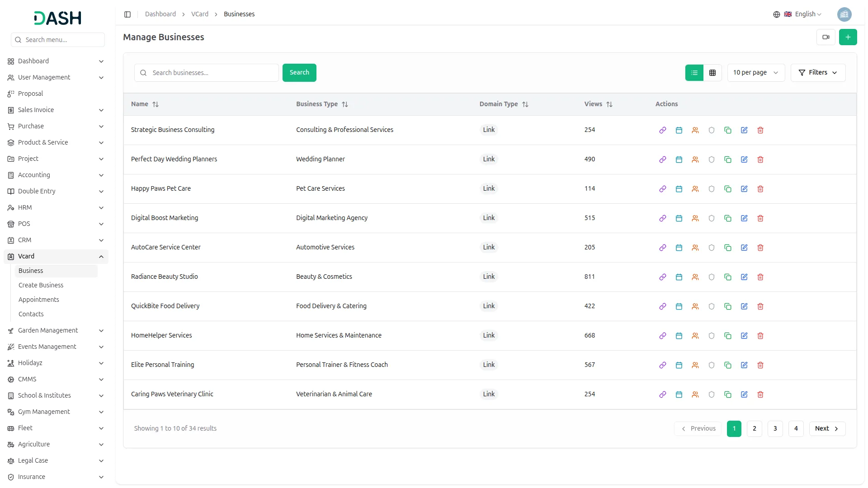Image resolution: width=868 pixels, height=488 pixels.
Task: Open Appointments in Vcard submenu
Action: [38, 300]
